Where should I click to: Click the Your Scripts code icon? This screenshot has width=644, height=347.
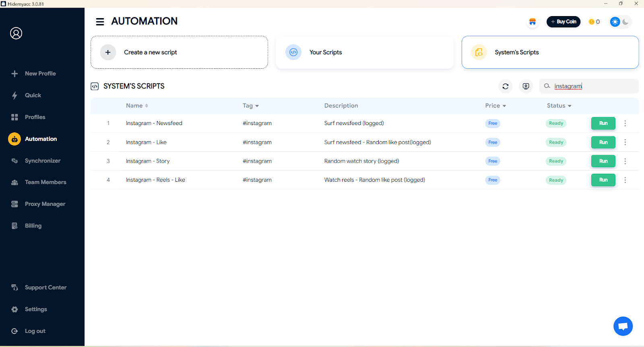pos(293,52)
